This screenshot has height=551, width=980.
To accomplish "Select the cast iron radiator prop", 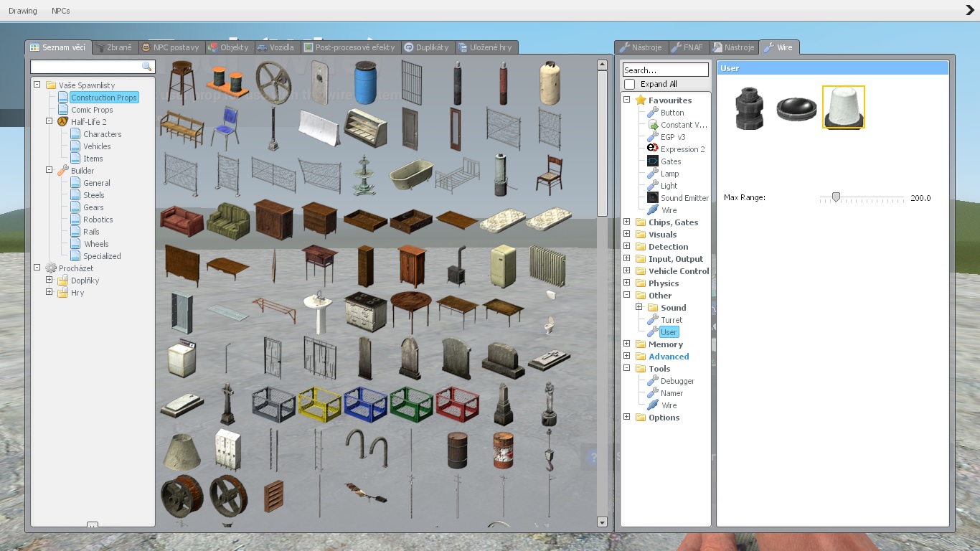I will (x=549, y=265).
